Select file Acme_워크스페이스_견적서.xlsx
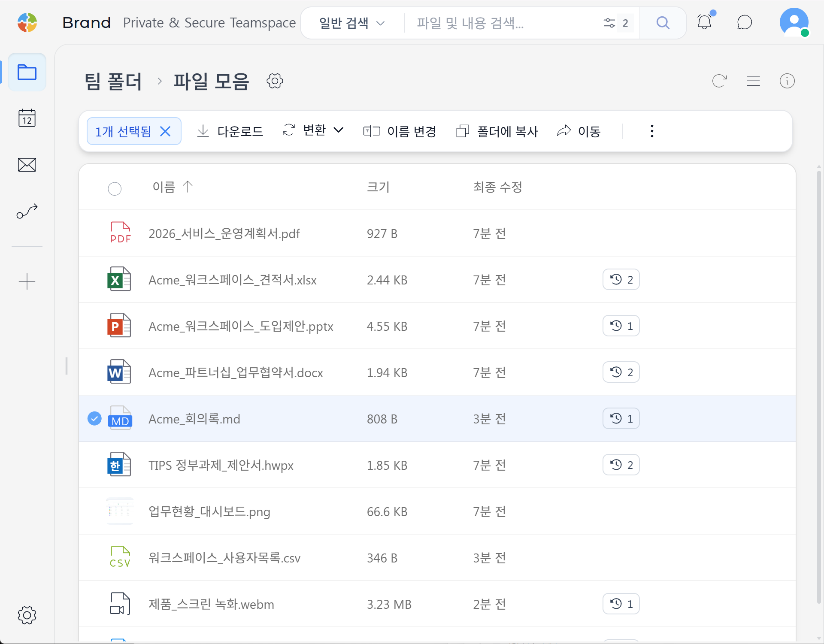This screenshot has height=644, width=824. [233, 280]
